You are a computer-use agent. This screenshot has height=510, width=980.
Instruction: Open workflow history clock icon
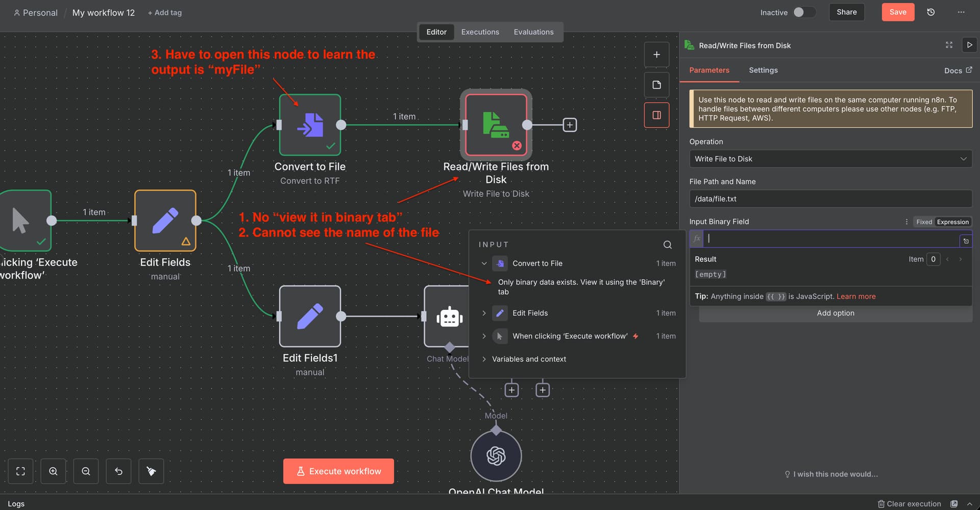click(x=930, y=12)
